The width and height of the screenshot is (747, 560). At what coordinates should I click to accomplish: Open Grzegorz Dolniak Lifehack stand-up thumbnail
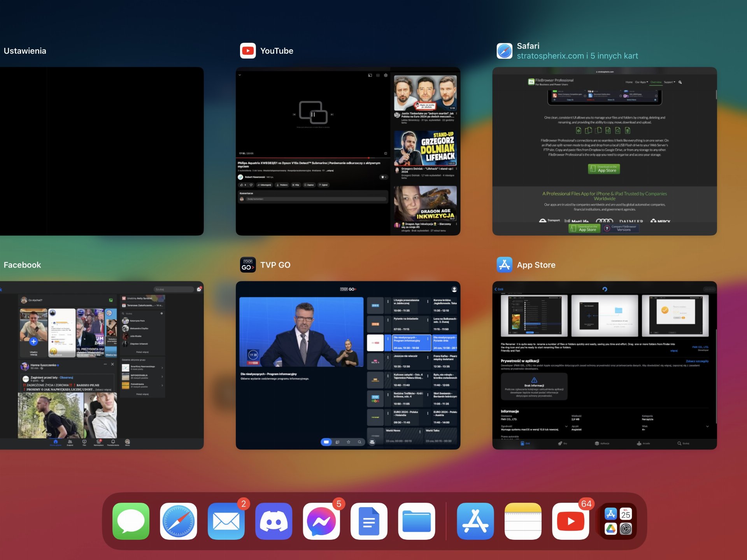tap(425, 148)
